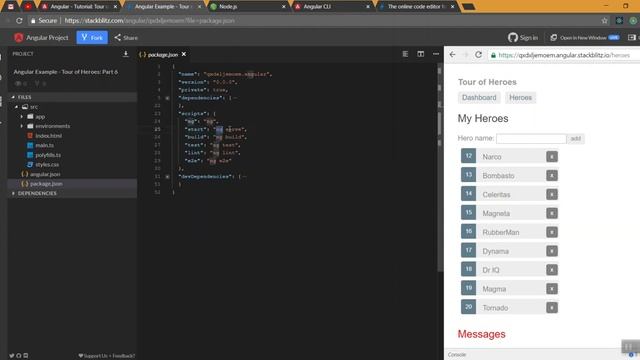Delete hero Dr IQ with x button
The width and height of the screenshot is (640, 360).
click(552, 270)
